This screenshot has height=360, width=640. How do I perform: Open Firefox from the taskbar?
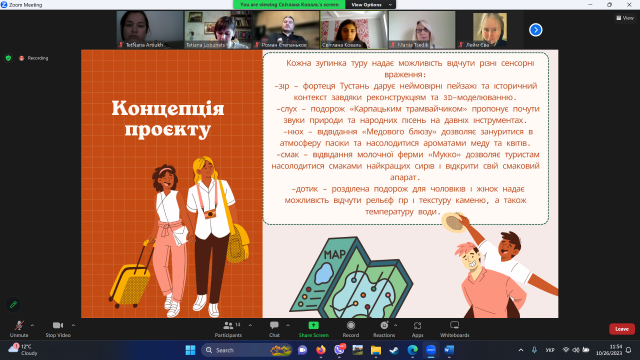pyautogui.click(x=321, y=350)
